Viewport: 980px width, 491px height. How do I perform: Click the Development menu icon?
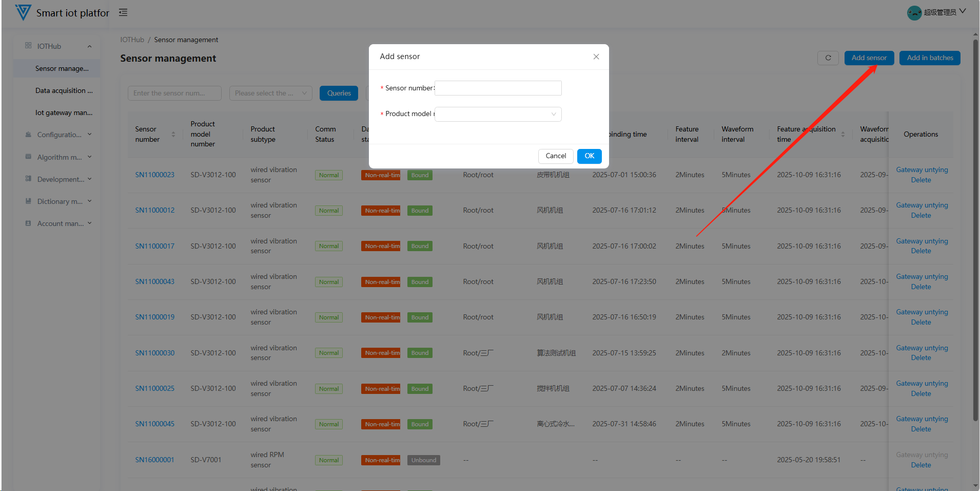[28, 179]
